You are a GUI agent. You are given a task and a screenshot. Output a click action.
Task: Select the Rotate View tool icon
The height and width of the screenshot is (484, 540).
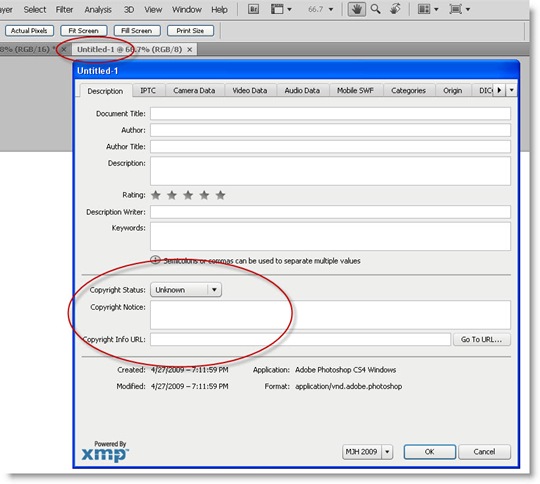[395, 9]
